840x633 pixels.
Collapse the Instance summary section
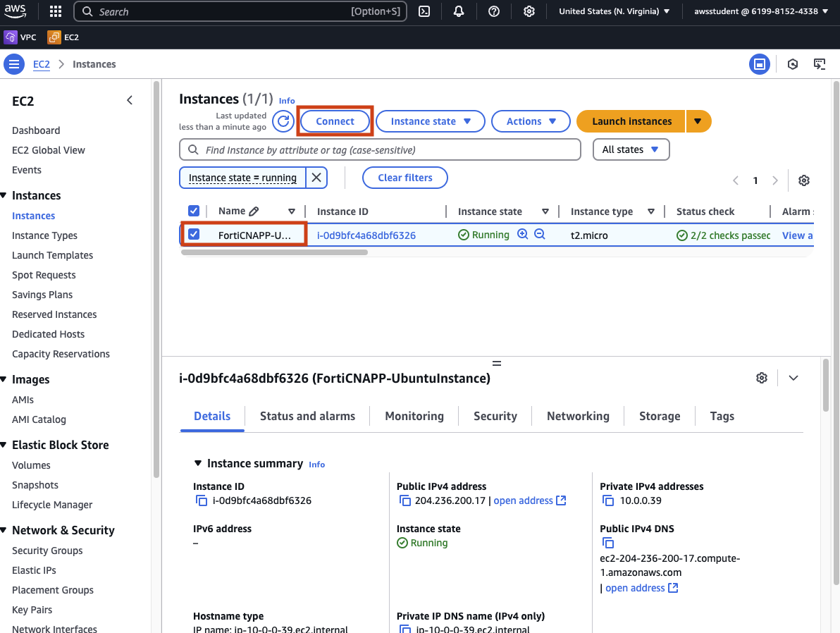click(x=198, y=463)
